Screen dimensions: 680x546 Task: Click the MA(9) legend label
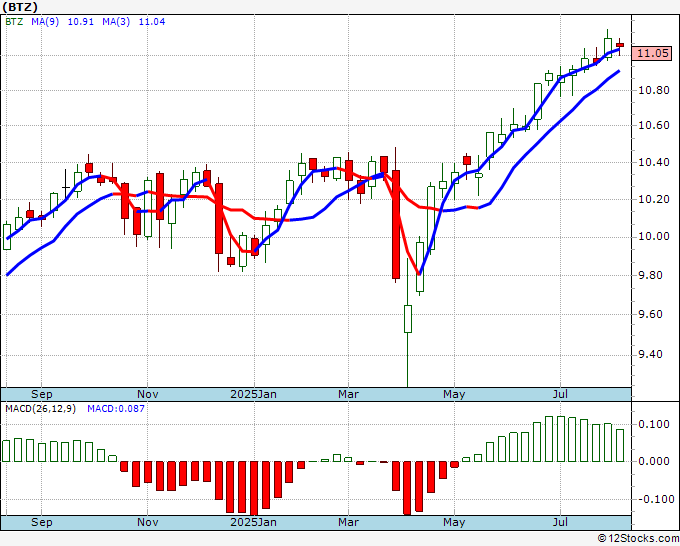click(x=45, y=22)
